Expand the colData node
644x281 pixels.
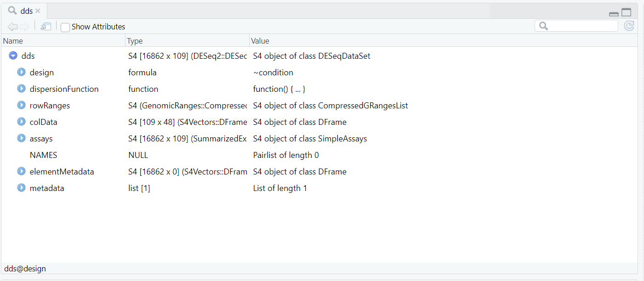click(x=21, y=122)
